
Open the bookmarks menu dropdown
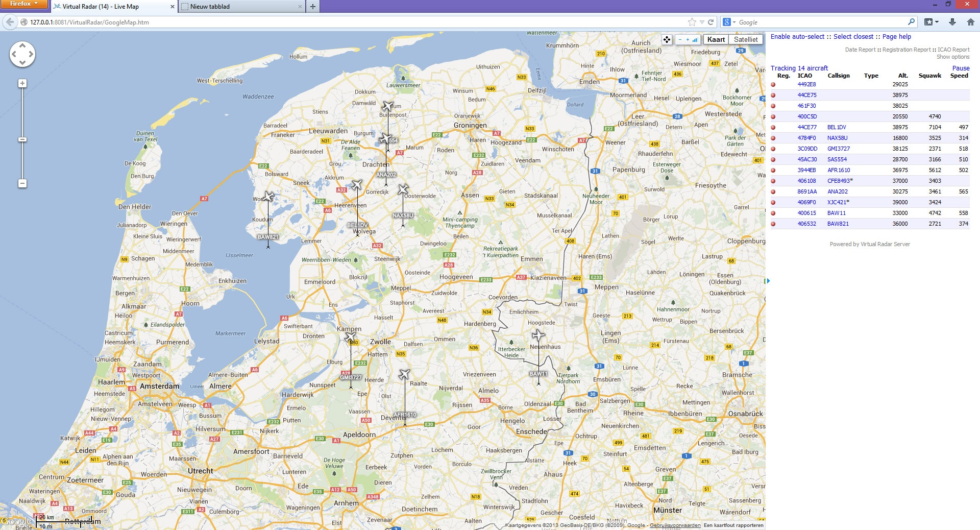(x=932, y=22)
